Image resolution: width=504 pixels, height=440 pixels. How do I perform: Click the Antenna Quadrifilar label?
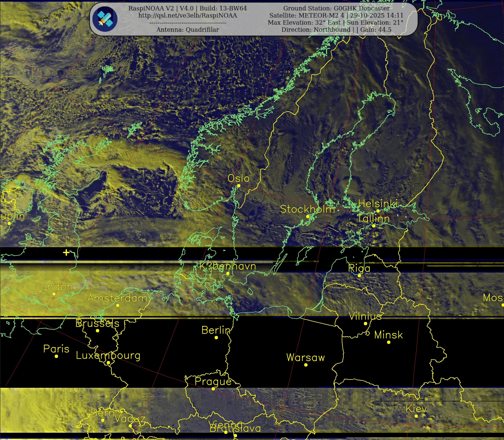[x=188, y=30]
